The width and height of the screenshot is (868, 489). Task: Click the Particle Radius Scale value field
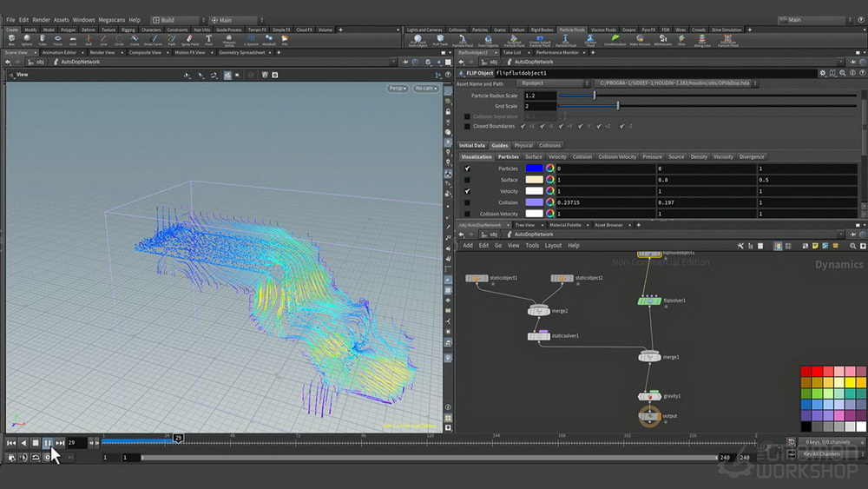point(540,96)
